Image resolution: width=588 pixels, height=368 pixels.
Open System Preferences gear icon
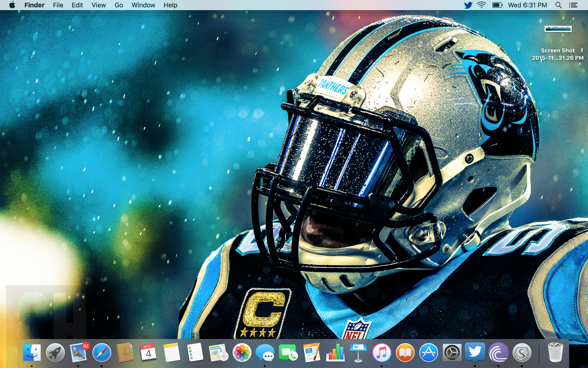tap(452, 352)
